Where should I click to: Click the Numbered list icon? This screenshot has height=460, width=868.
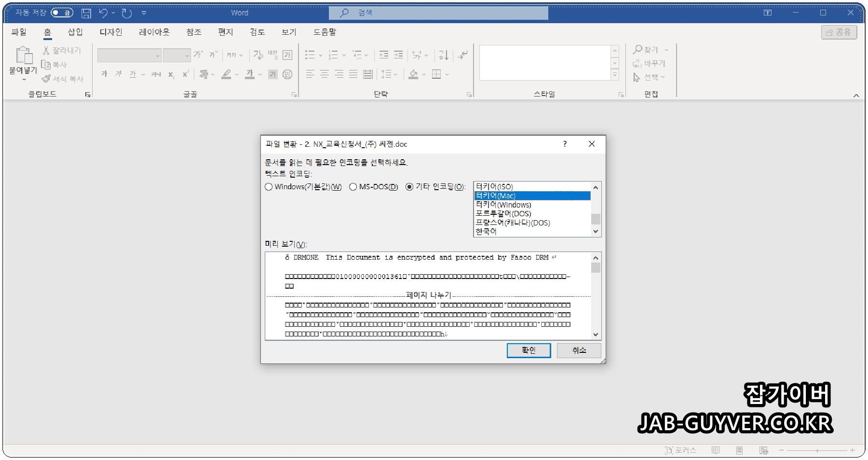(333, 55)
